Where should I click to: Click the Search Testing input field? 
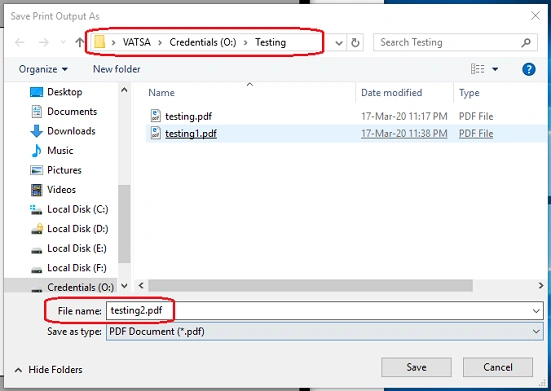455,43
